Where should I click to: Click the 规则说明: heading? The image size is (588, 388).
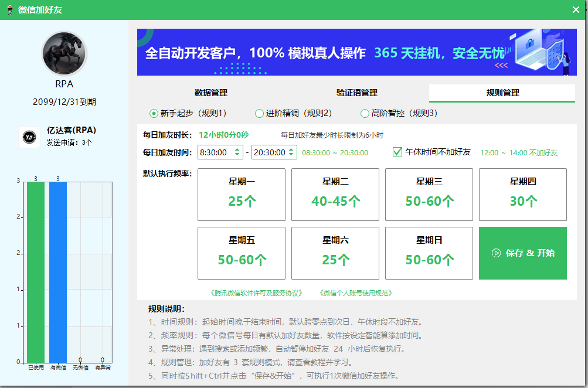[166, 309]
